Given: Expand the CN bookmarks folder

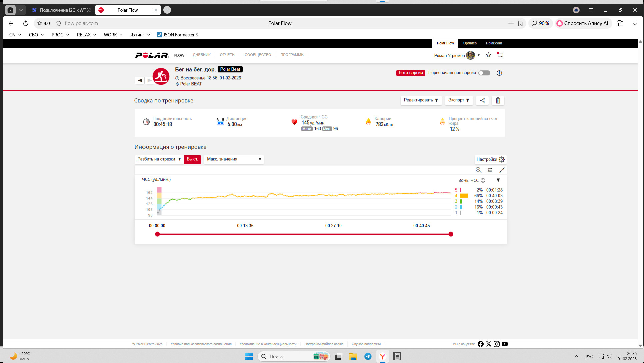Looking at the screenshot, I should pyautogui.click(x=15, y=35).
